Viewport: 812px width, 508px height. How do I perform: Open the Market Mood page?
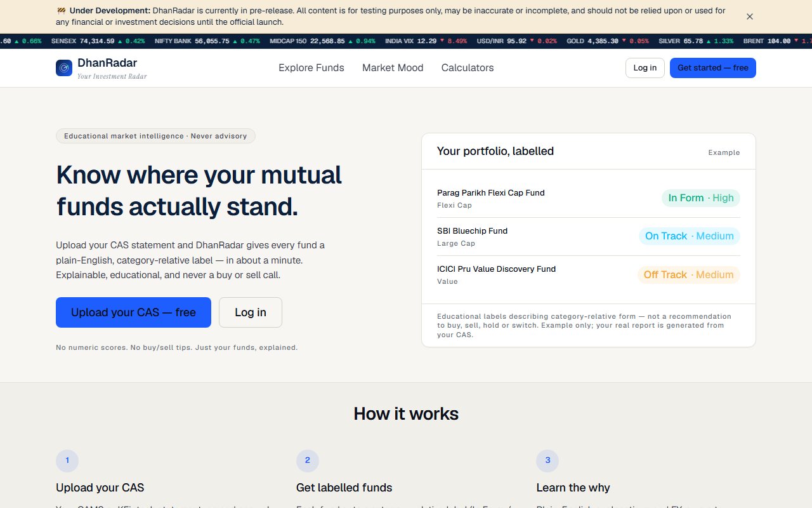[393, 68]
